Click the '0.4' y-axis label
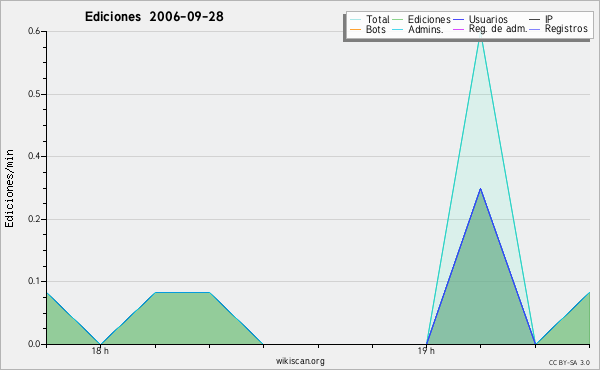 click(34, 156)
